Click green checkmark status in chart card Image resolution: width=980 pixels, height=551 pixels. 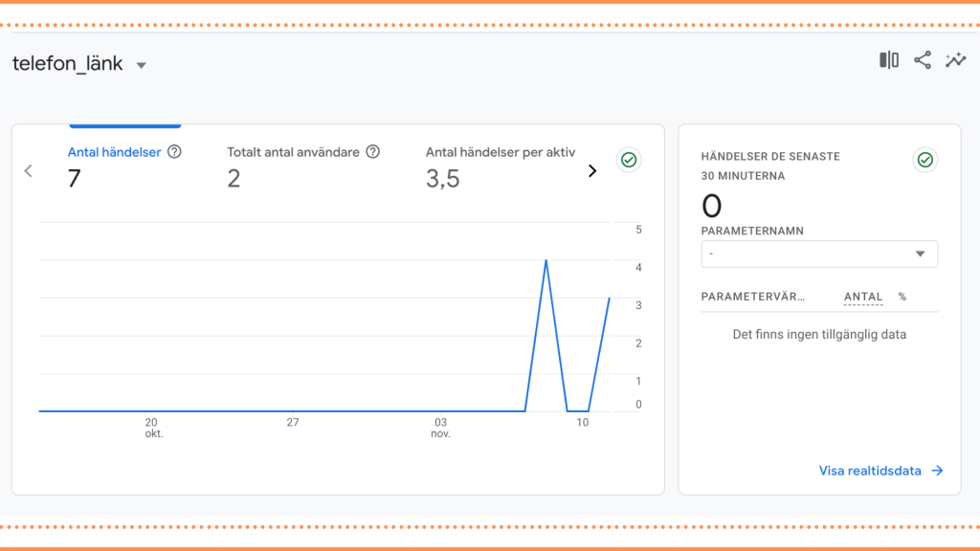click(x=629, y=160)
